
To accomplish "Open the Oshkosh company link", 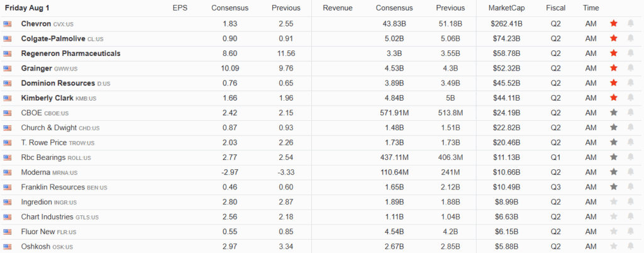I will tap(36, 247).
